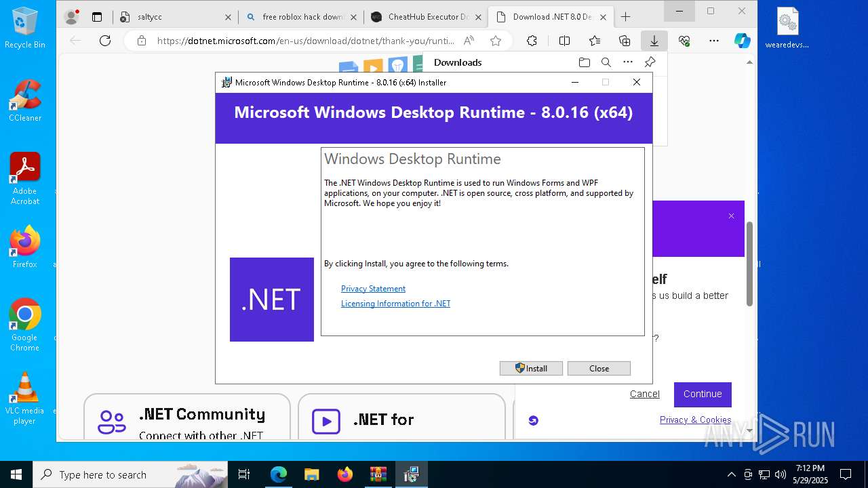The image size is (868, 488).
Task: Open Licensing Information for .NET link
Action: (x=395, y=304)
